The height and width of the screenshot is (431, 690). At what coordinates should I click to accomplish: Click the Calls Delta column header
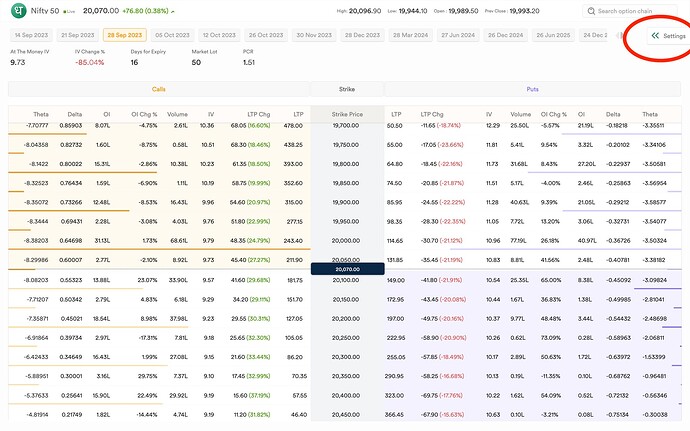point(75,114)
